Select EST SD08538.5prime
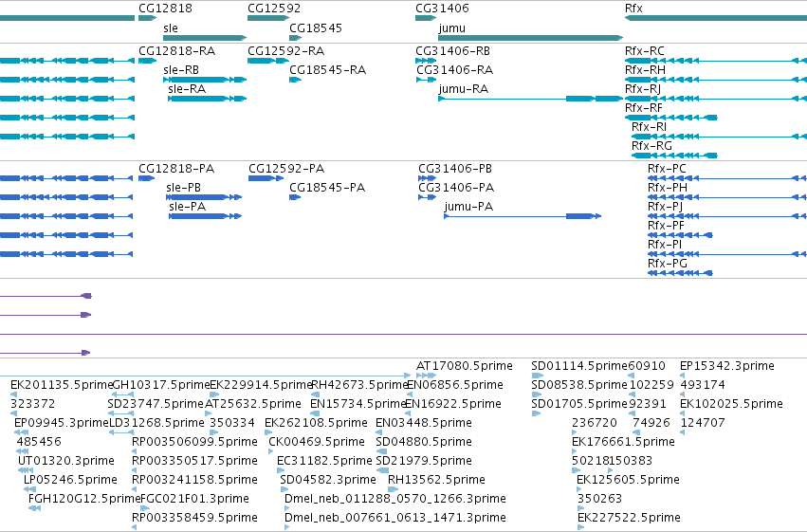Viewport: 807px width, 532px height. tap(579, 385)
